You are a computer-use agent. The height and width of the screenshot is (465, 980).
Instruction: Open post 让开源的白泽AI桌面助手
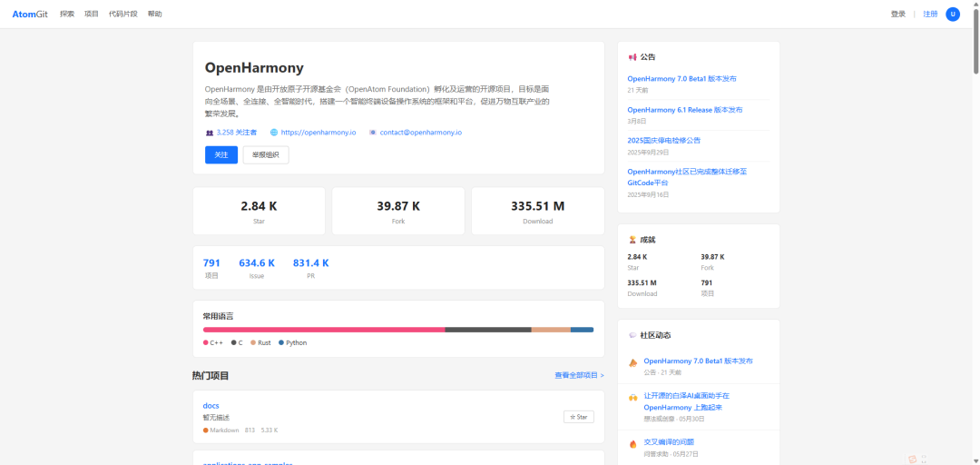(x=687, y=401)
